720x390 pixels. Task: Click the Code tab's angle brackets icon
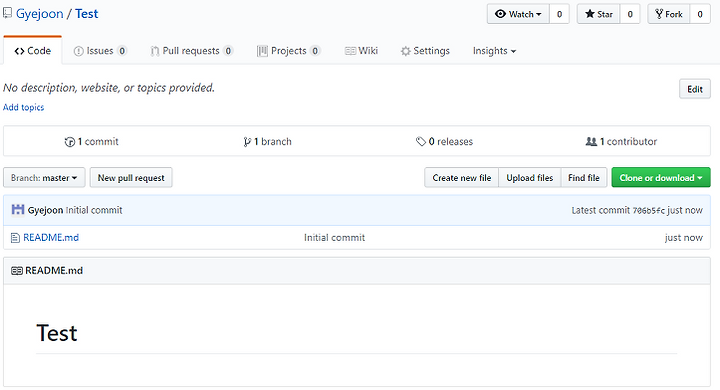coord(19,51)
